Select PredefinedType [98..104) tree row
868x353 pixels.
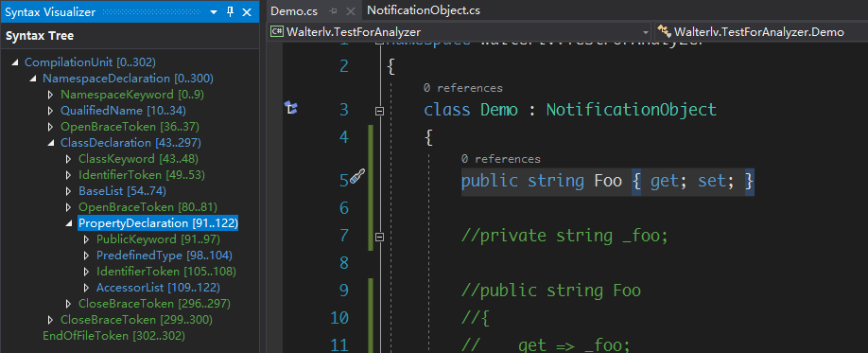click(165, 256)
